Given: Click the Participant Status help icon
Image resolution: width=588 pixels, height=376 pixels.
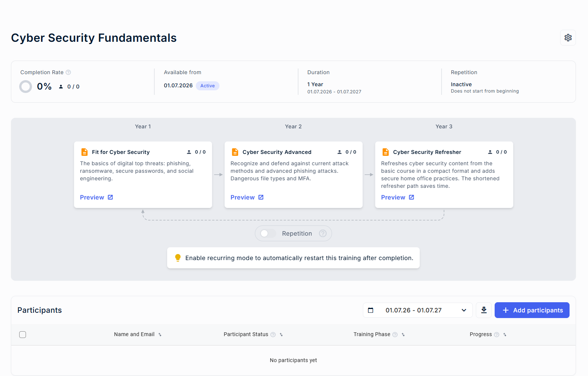Looking at the screenshot, I should pyautogui.click(x=273, y=335).
